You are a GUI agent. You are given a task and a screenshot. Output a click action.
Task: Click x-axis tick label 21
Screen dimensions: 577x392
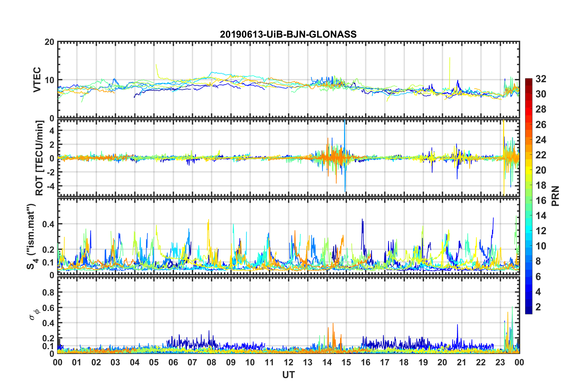tap(462, 362)
